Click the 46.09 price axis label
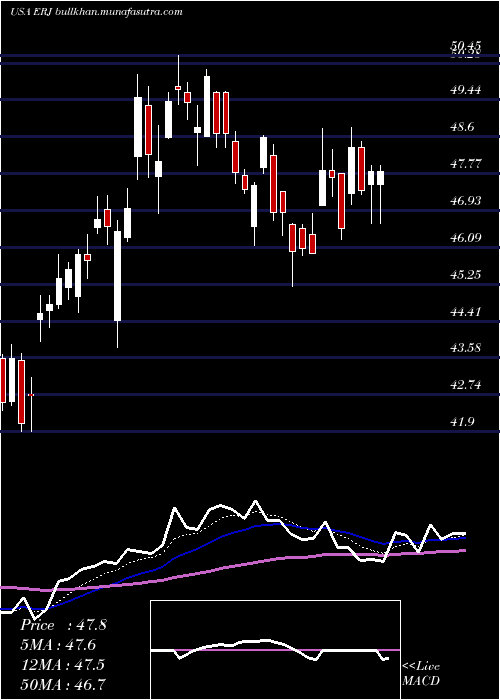Screen dimensions: 500x700 pyautogui.click(x=466, y=238)
